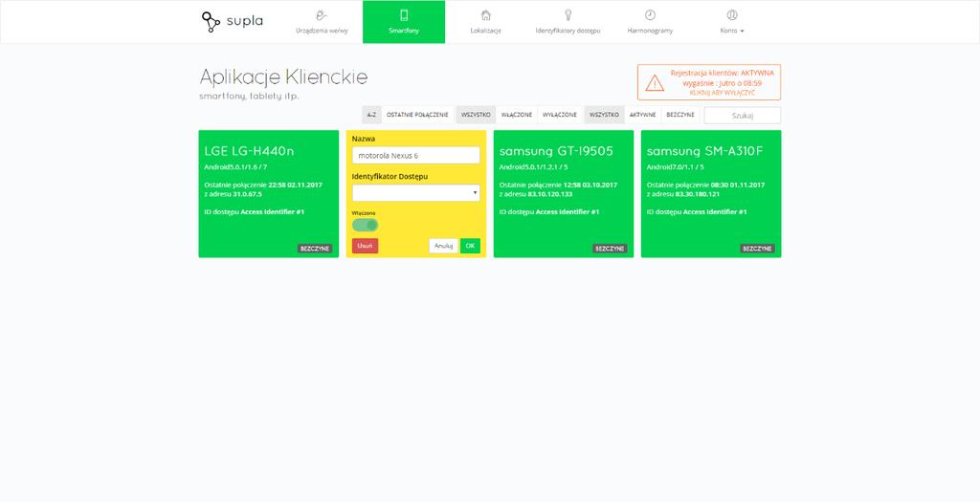Click the Anuluj button
This screenshot has height=502, width=980.
coord(443,246)
